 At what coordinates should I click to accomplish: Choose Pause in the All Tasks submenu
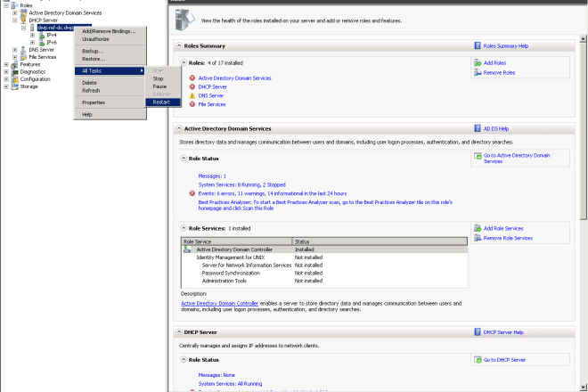(x=163, y=86)
